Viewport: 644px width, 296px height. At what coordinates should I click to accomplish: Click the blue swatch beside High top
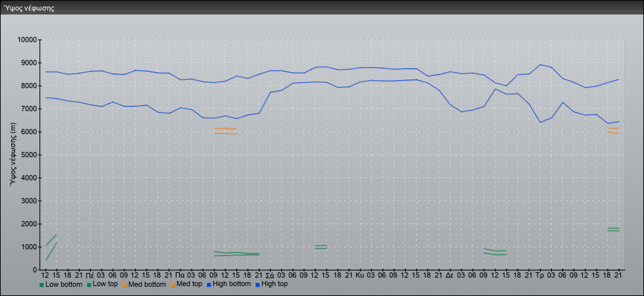[x=257, y=285]
